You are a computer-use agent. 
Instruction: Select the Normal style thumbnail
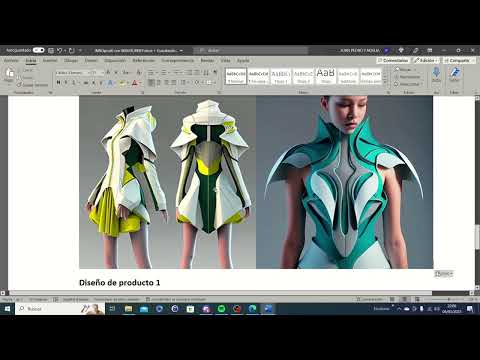coord(236,76)
